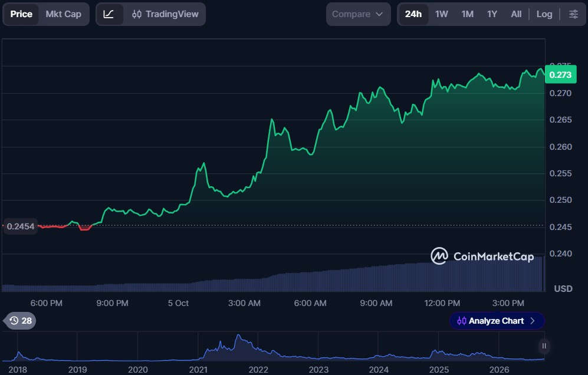Select the 1M time range

[467, 14]
